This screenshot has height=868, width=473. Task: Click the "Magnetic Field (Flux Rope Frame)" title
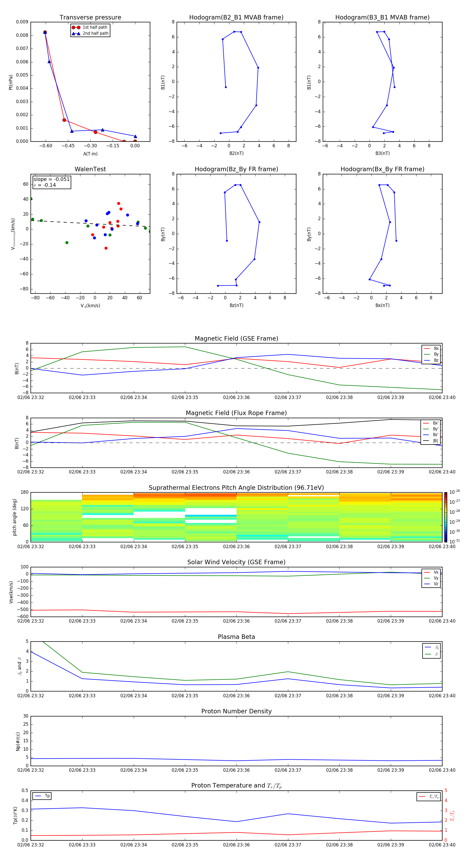click(236, 413)
